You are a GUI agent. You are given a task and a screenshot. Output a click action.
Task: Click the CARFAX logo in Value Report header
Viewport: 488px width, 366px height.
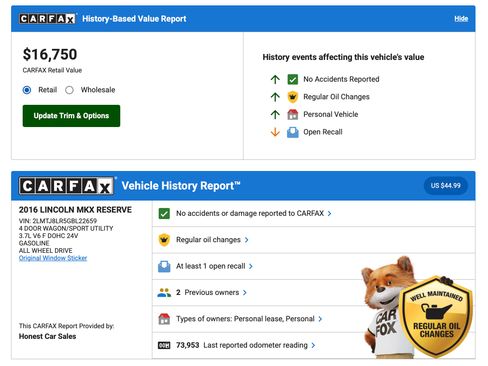[x=47, y=19]
